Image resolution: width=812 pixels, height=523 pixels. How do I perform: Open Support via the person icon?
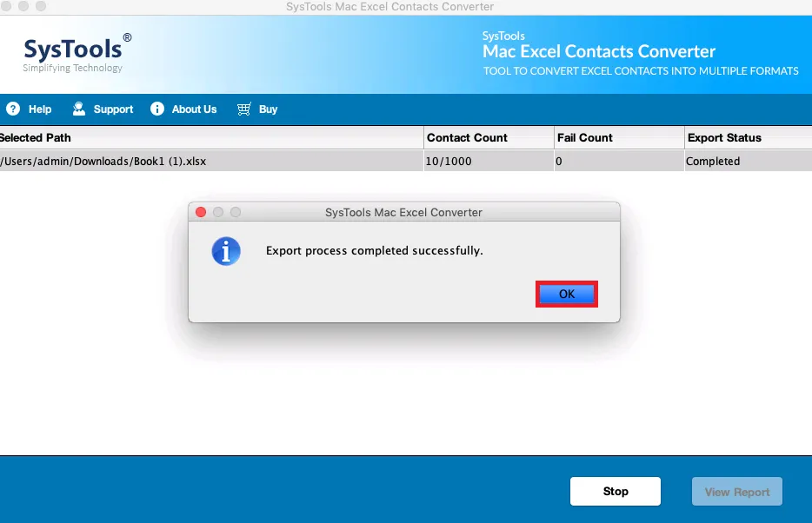pos(79,109)
